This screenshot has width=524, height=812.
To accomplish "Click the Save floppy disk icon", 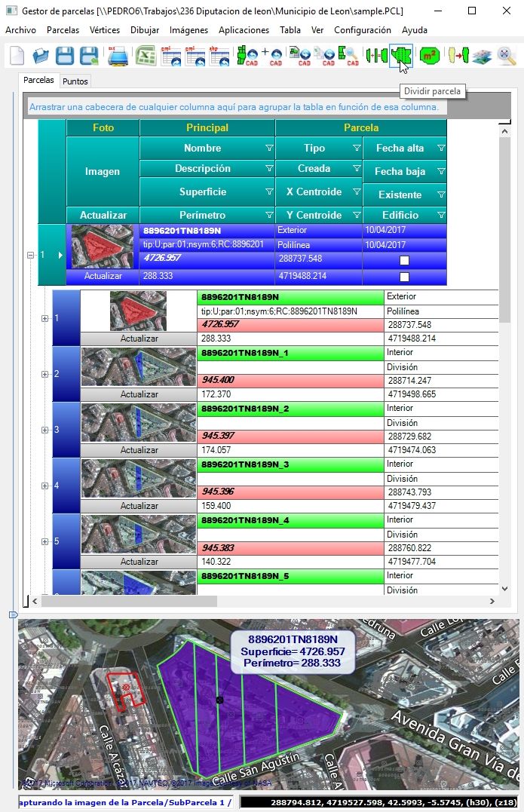I will pos(65,55).
